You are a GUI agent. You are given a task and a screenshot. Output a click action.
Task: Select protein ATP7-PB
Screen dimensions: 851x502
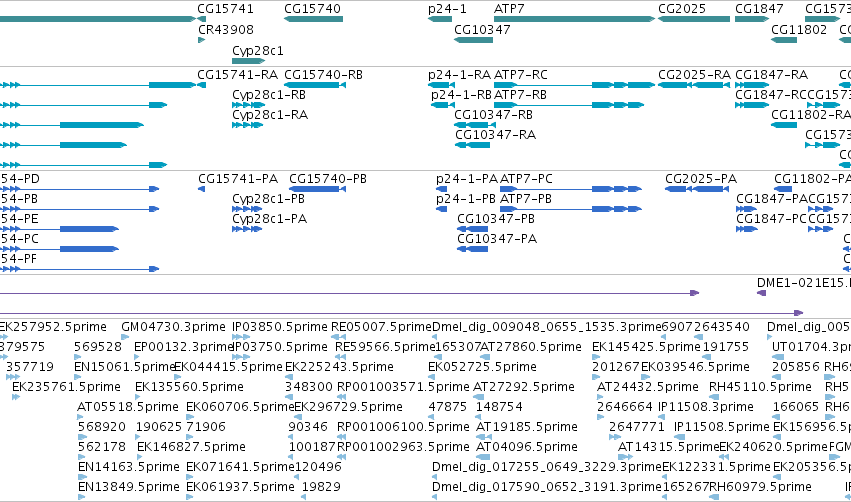pyautogui.click(x=526, y=199)
